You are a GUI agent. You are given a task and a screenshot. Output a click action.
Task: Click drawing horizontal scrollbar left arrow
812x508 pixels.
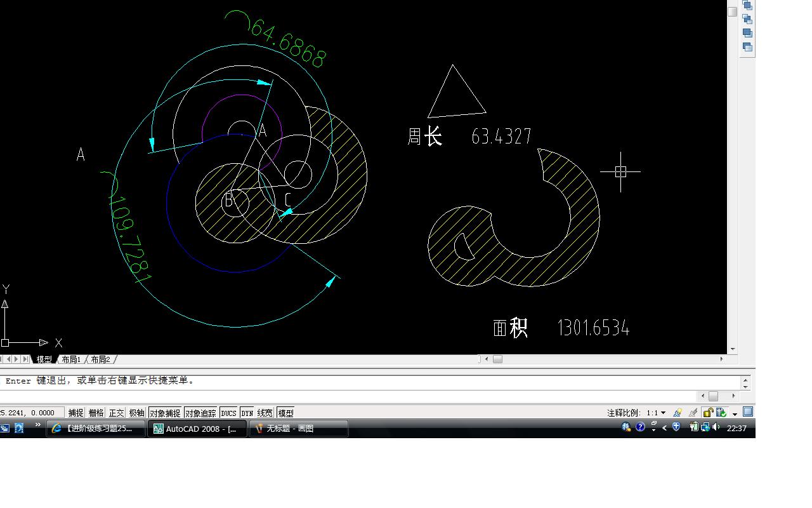(x=487, y=359)
